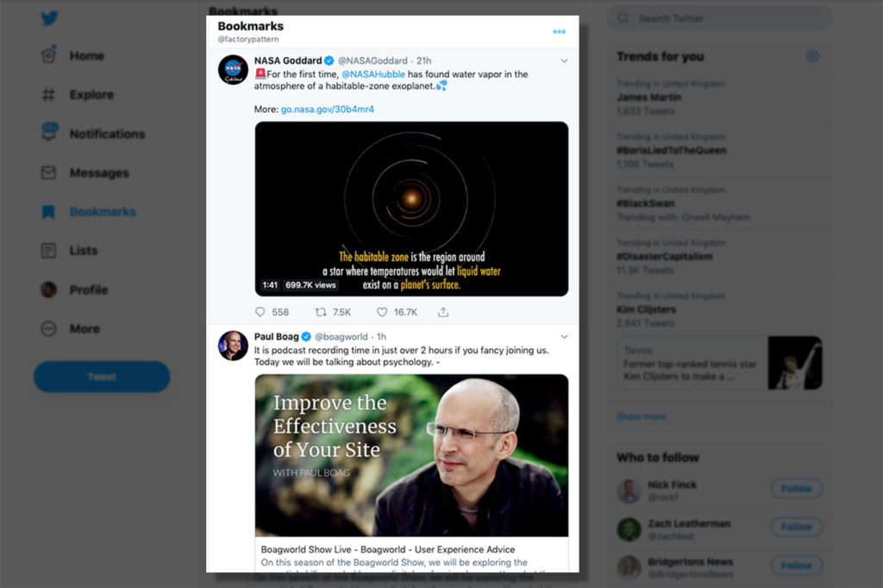This screenshot has width=883, height=588.
Task: Open the go.nasa.gov/30b4mr4 link
Action: tap(327, 109)
